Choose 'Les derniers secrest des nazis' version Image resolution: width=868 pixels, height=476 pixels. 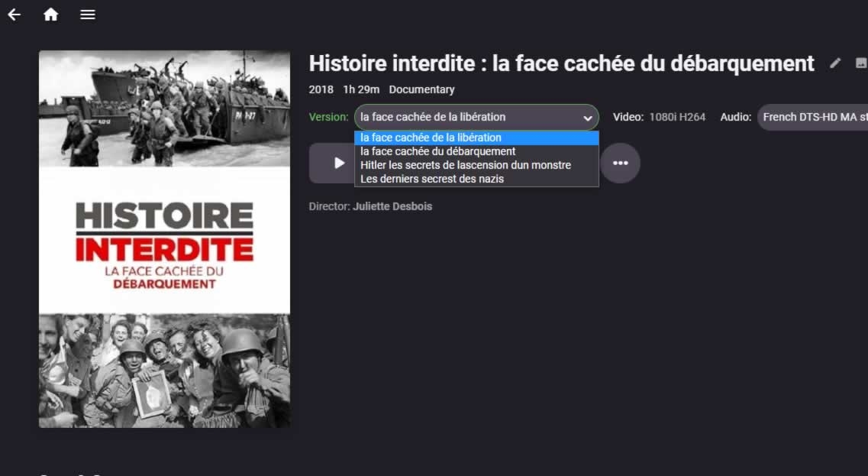tap(476, 179)
